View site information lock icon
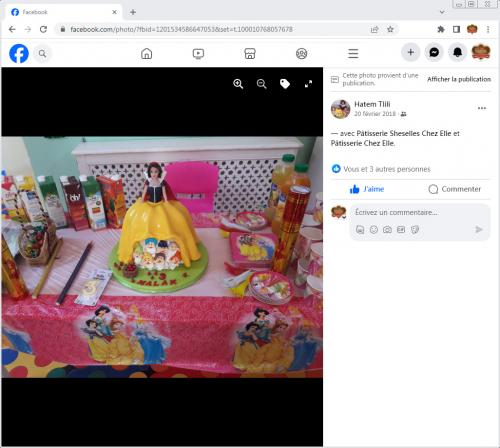Image resolution: width=500 pixels, height=448 pixels. [63, 29]
